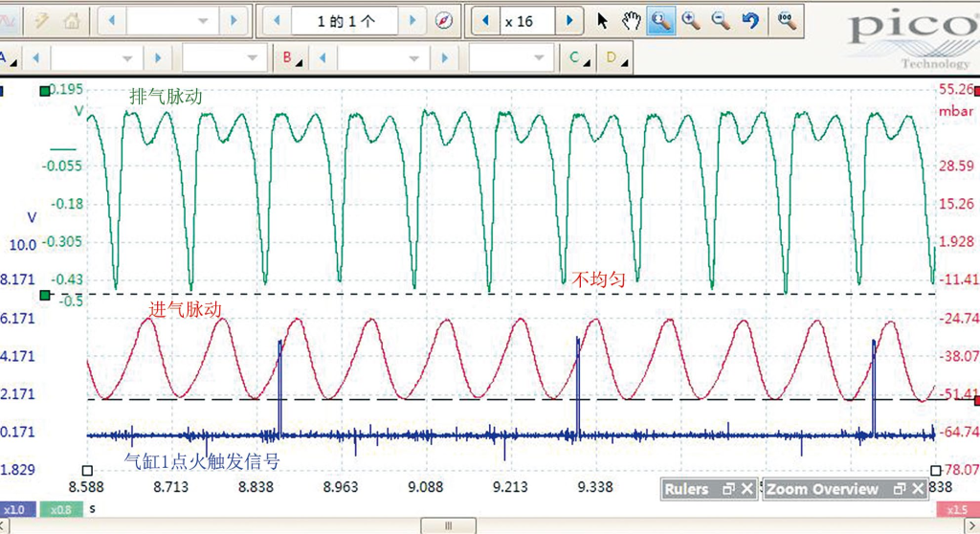This screenshot has width=980, height=534.
Task: Click the zoom in magnifier icon
Action: (x=691, y=21)
